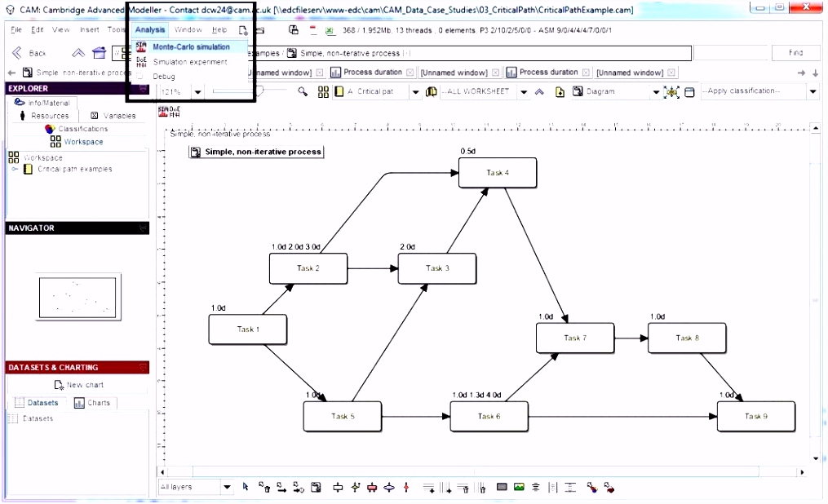Image resolution: width=828 pixels, height=504 pixels.
Task: Click the vertical scrollbar down arrow
Action: pos(816,458)
